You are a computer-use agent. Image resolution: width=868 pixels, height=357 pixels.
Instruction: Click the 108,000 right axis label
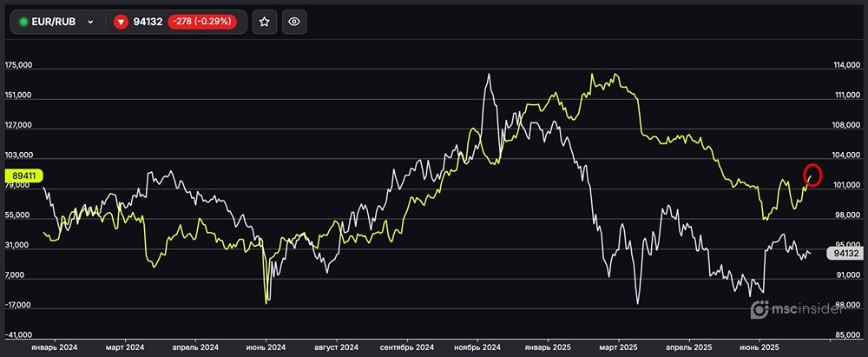click(x=846, y=126)
